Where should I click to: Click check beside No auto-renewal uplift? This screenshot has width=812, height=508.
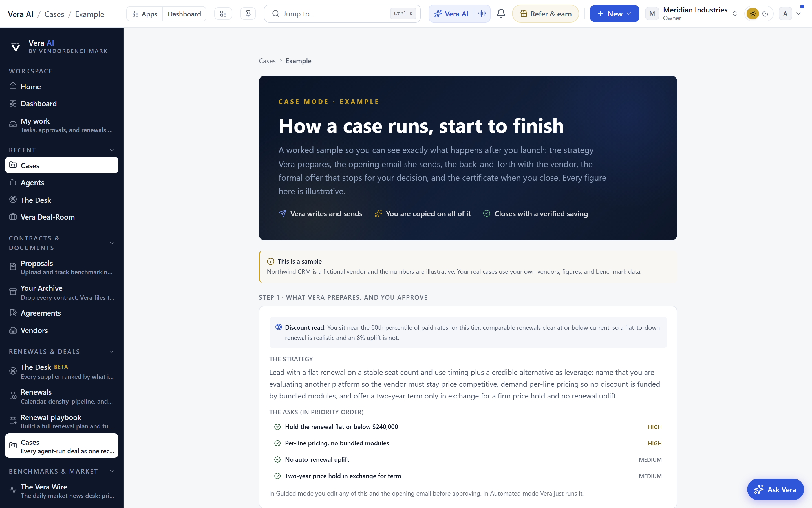pyautogui.click(x=277, y=459)
